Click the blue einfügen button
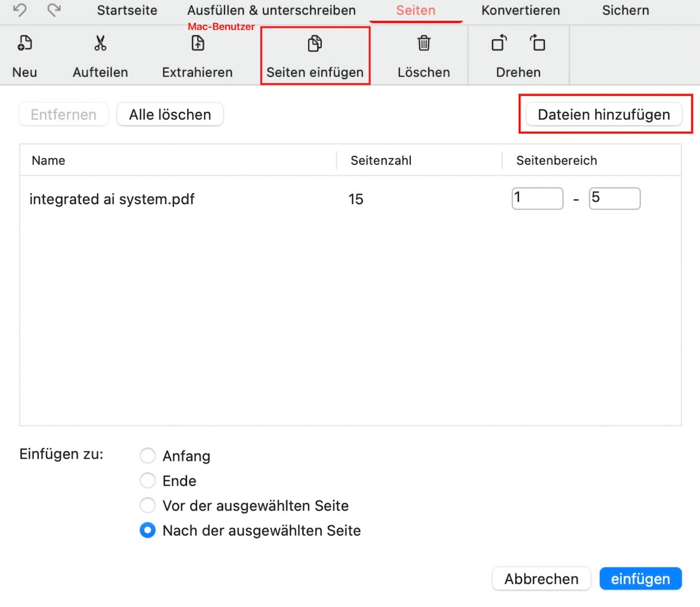 640,578
